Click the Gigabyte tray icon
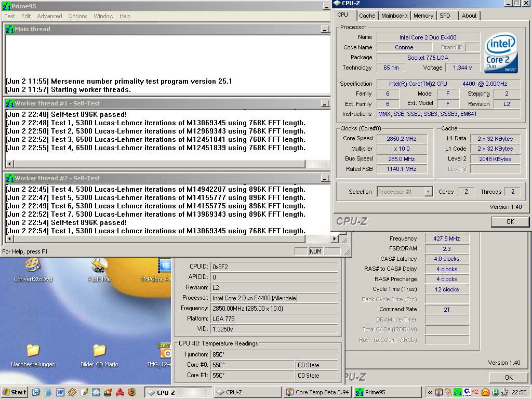 467,392
